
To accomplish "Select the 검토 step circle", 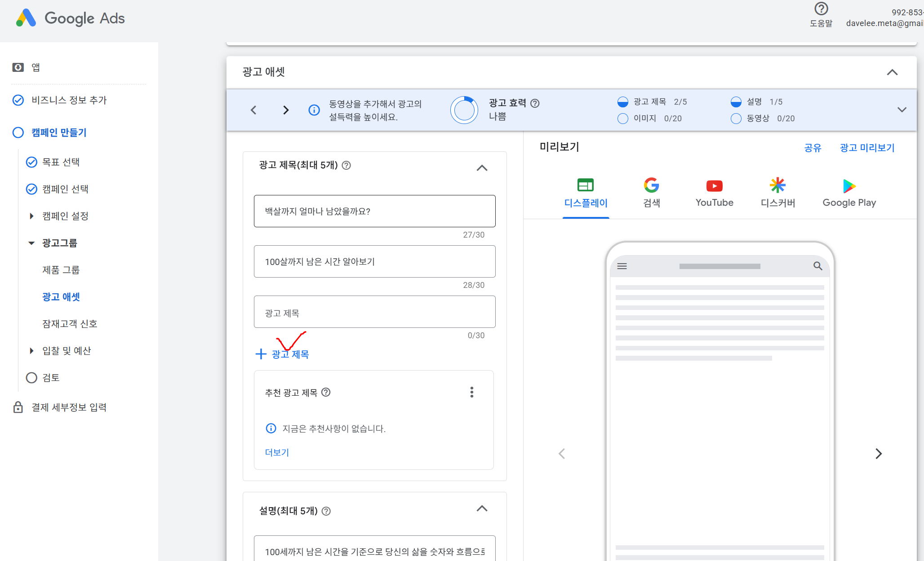I will click(31, 378).
